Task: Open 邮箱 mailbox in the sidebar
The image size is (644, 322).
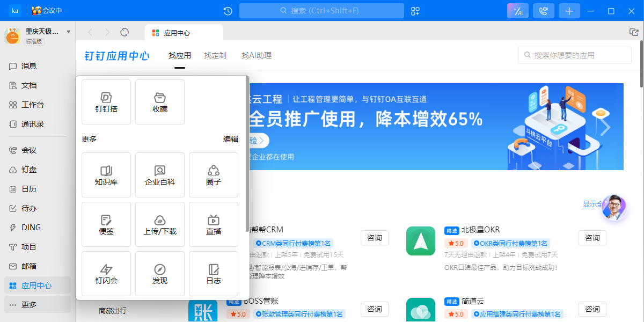Action: (x=38, y=266)
